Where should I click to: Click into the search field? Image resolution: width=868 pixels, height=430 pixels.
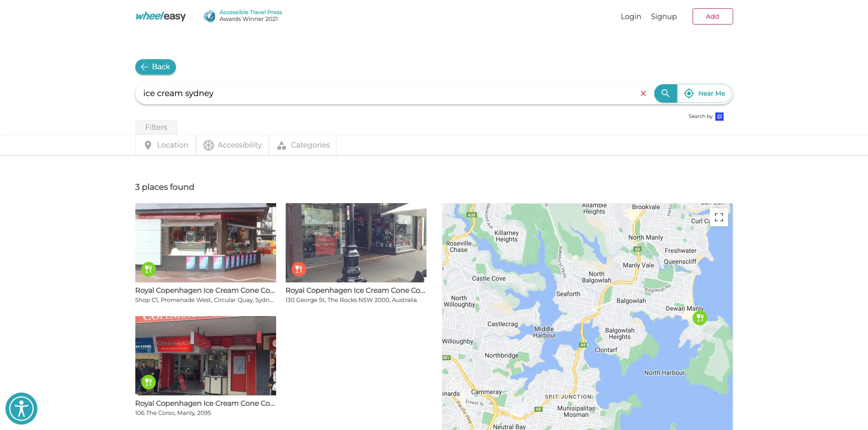click(387, 93)
